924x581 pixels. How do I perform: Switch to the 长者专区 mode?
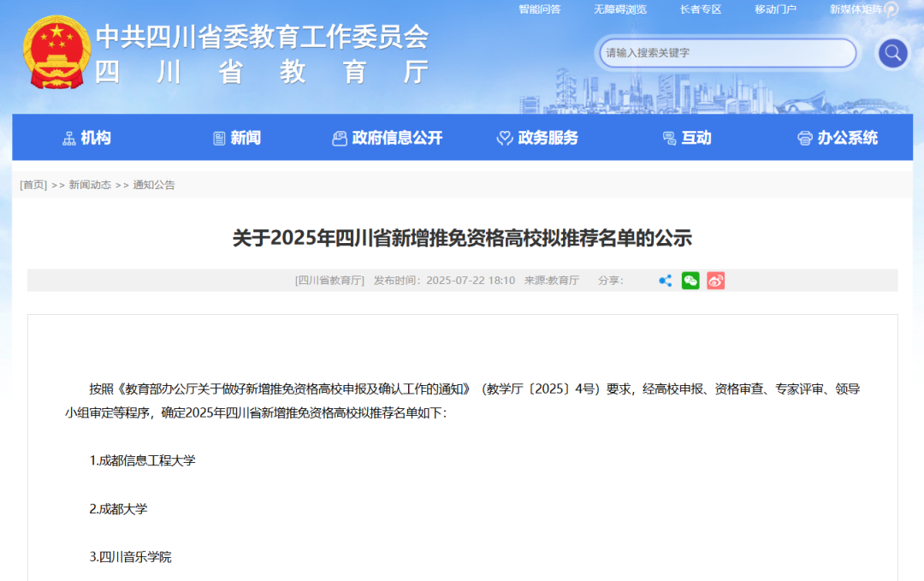(701, 9)
